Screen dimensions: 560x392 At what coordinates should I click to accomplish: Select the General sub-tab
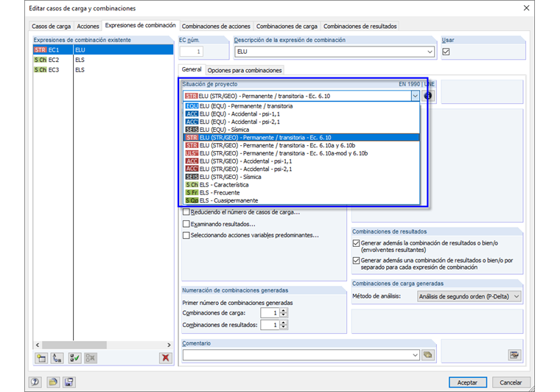point(192,69)
